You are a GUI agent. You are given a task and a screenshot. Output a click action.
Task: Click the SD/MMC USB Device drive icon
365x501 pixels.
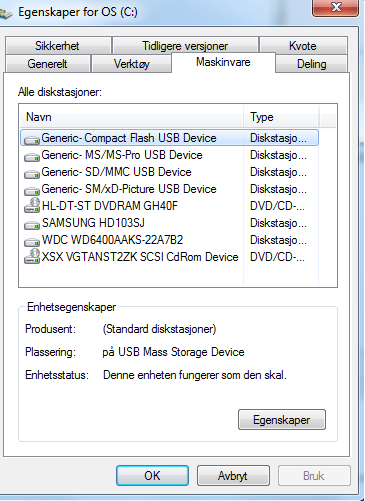tap(32, 174)
